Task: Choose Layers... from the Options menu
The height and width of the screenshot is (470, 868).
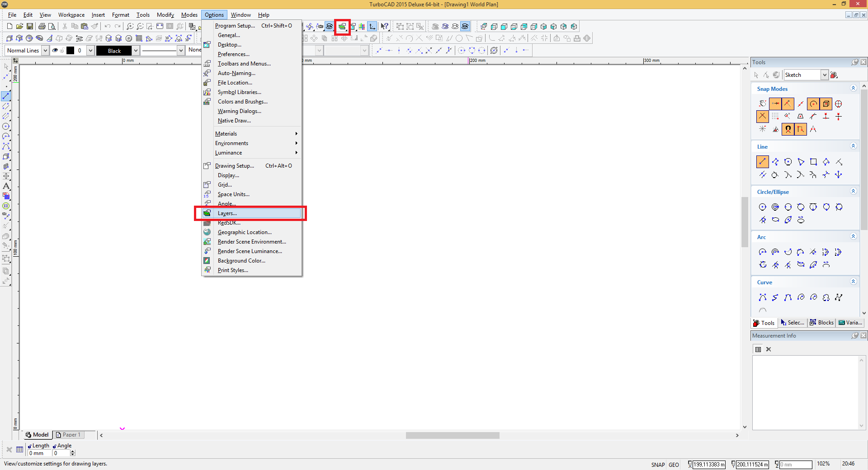Action: point(227,213)
